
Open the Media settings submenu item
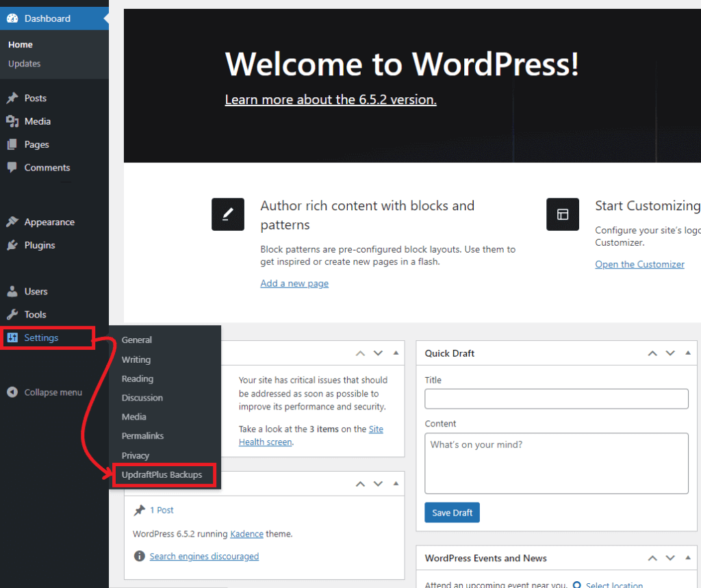pos(133,417)
